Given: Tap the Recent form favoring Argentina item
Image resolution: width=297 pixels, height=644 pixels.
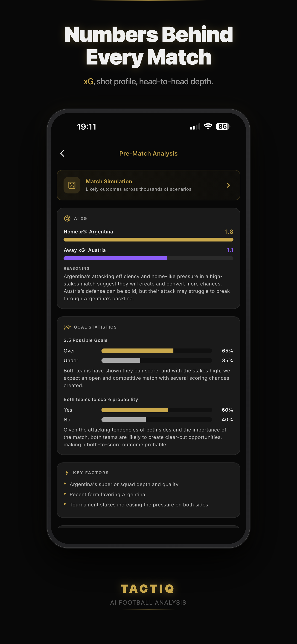Looking at the screenshot, I should click(x=108, y=495).
